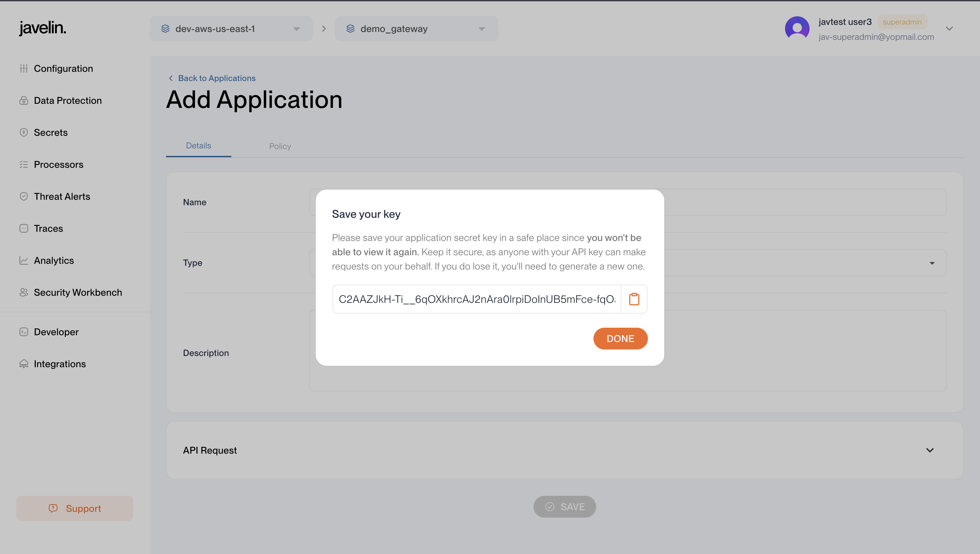Viewport: 980px width, 554px height.
Task: Click the javtest user3 username
Action: (845, 22)
